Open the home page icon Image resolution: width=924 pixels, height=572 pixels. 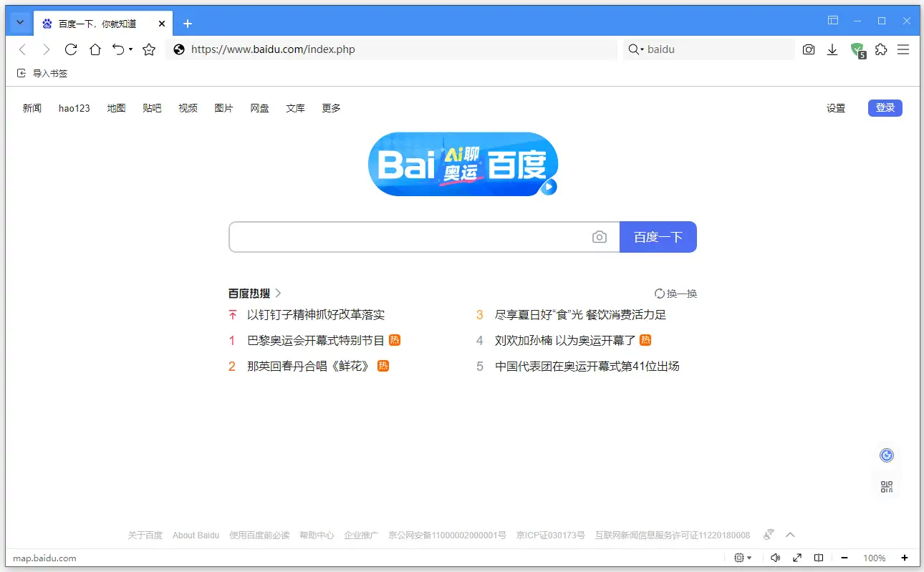click(x=95, y=49)
